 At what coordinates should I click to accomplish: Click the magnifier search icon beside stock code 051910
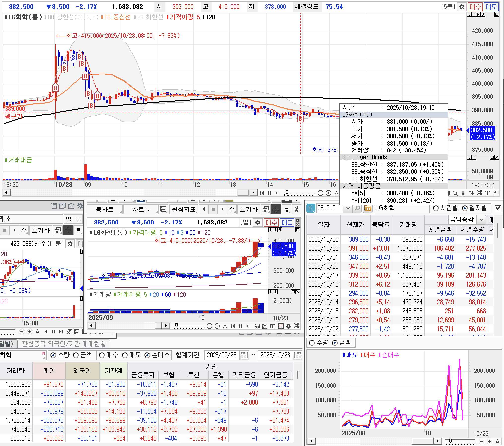coord(357,208)
